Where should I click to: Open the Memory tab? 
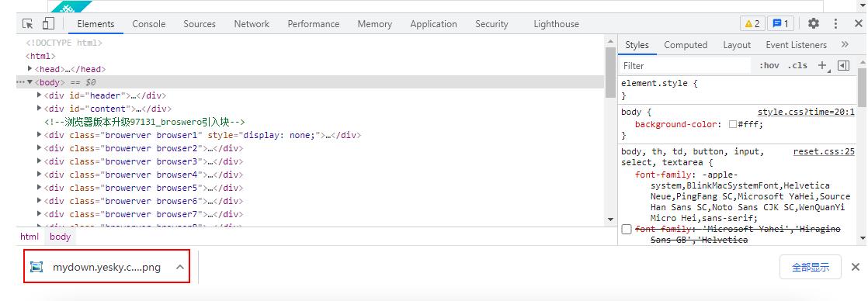[x=375, y=24]
